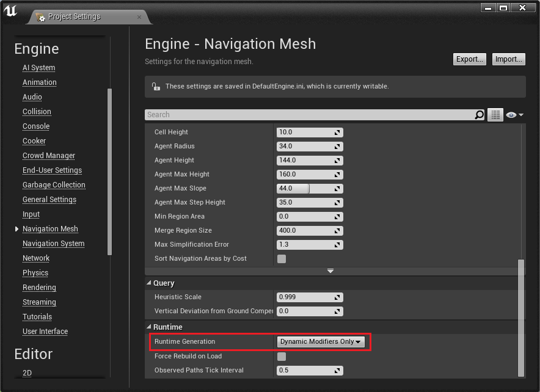The image size is (540, 392).
Task: Click Observed Paths Tick Interval spin arrow
Action: [337, 371]
